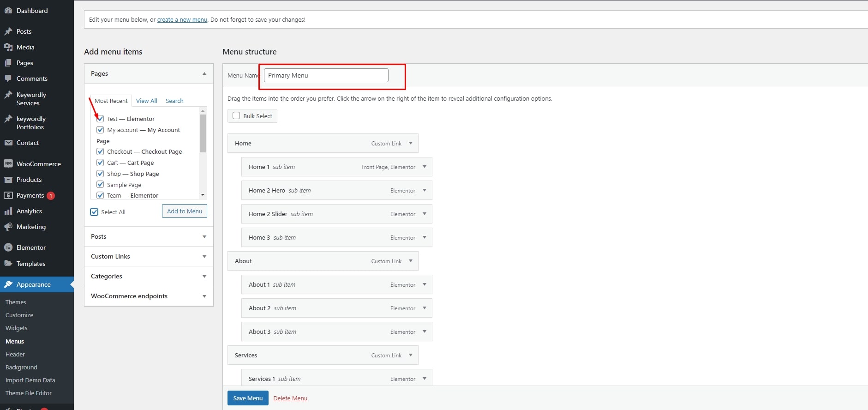This screenshot has height=410, width=868.
Task: Switch to the View All tab
Action: [146, 101]
